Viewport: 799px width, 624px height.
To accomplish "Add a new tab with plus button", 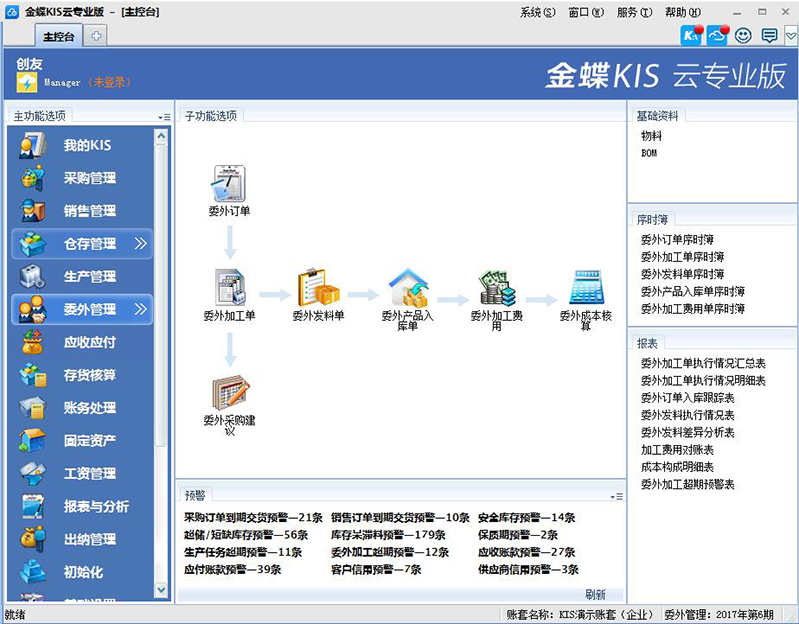I will (x=96, y=36).
